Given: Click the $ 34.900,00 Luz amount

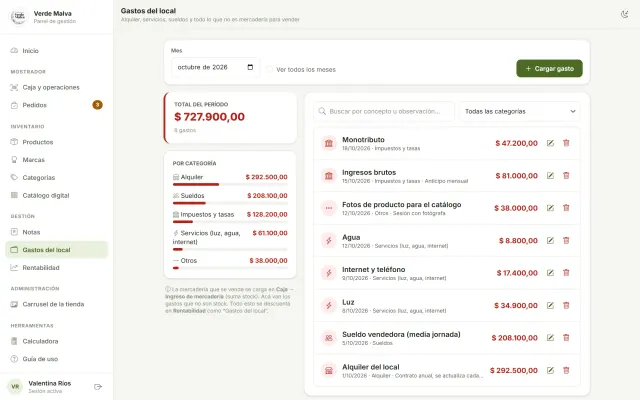Looking at the screenshot, I should coord(516,305).
